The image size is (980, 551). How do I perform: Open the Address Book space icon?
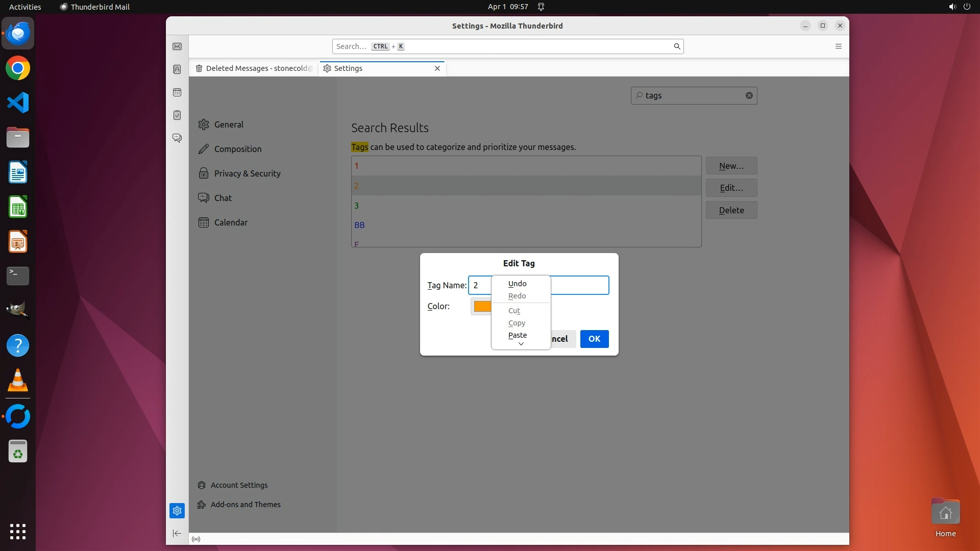(x=177, y=69)
